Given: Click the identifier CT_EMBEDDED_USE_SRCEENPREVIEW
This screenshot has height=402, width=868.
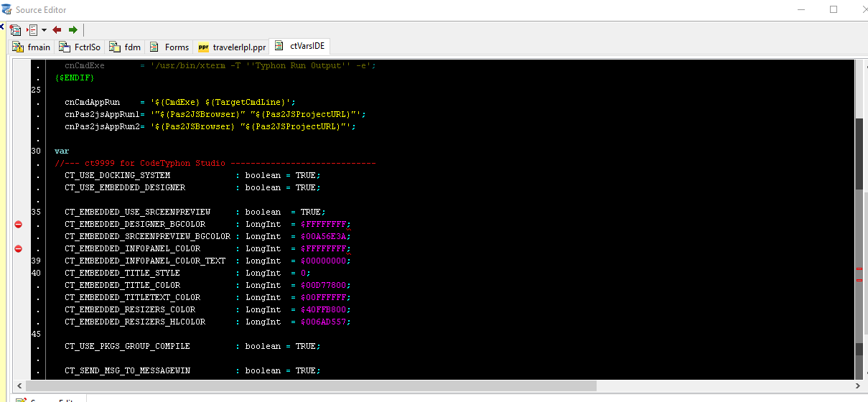Looking at the screenshot, I should (x=137, y=212).
